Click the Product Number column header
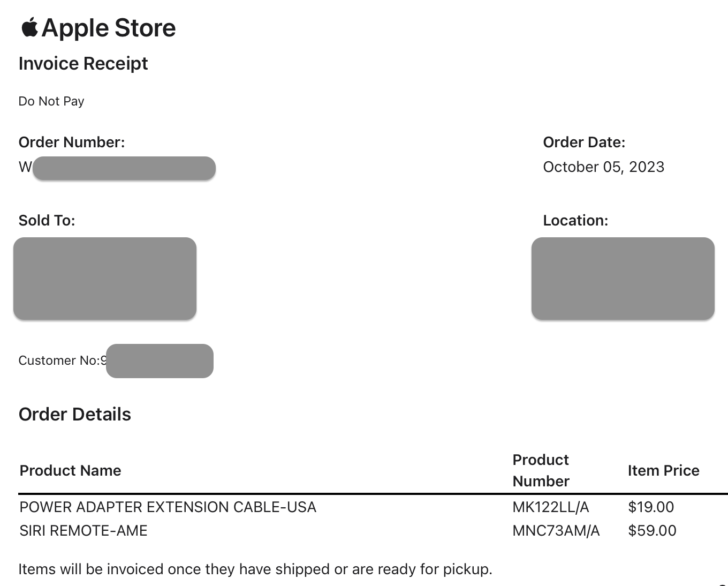Viewport: 728px width, 586px height. [x=541, y=470]
